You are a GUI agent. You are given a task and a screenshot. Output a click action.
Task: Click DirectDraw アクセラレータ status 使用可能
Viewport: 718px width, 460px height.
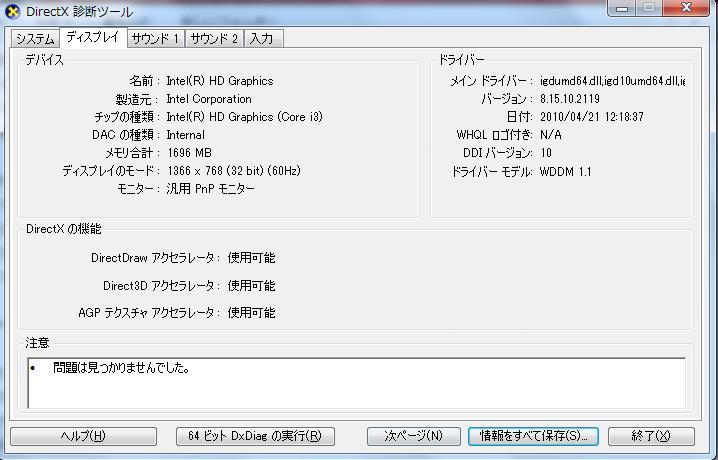point(251,258)
